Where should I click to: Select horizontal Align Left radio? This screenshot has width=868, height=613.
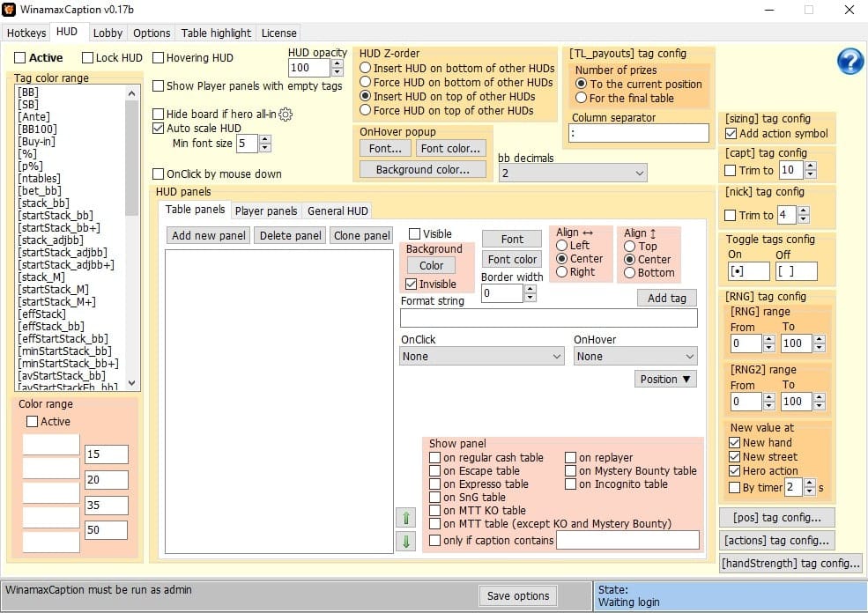point(562,245)
